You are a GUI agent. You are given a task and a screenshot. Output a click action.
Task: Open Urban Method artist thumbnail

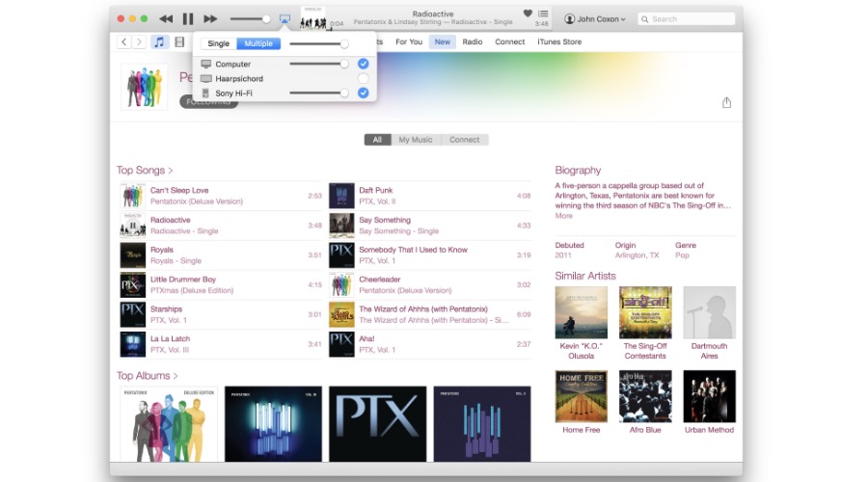coord(709,396)
